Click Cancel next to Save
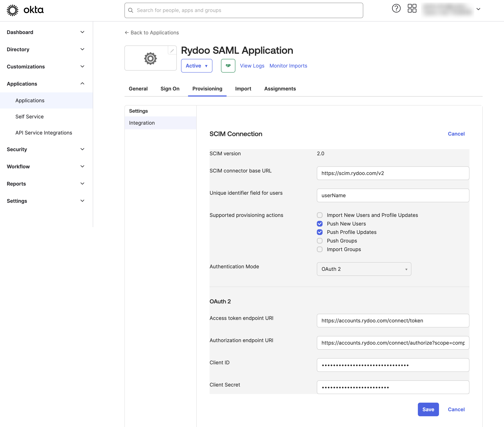The width and height of the screenshot is (504, 427). [x=456, y=409]
